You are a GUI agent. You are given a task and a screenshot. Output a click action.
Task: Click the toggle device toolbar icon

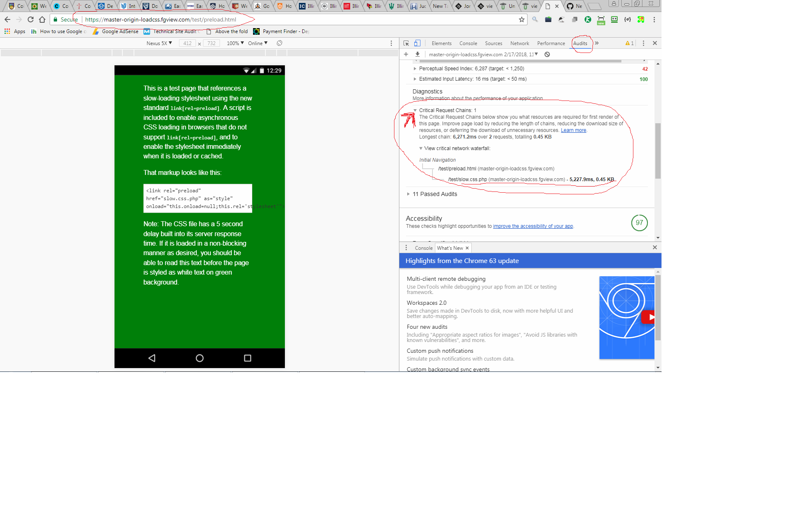[x=417, y=43]
